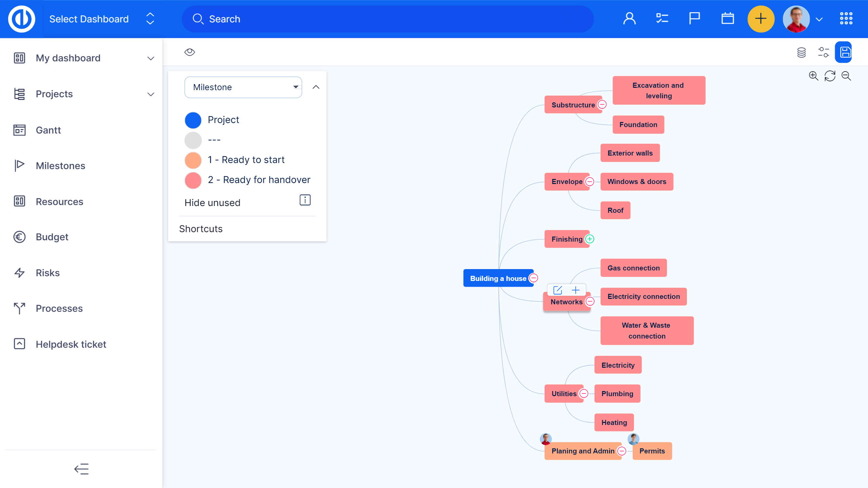Expand the My dashboard sidebar section
The height and width of the screenshot is (488, 868).
[x=151, y=58]
